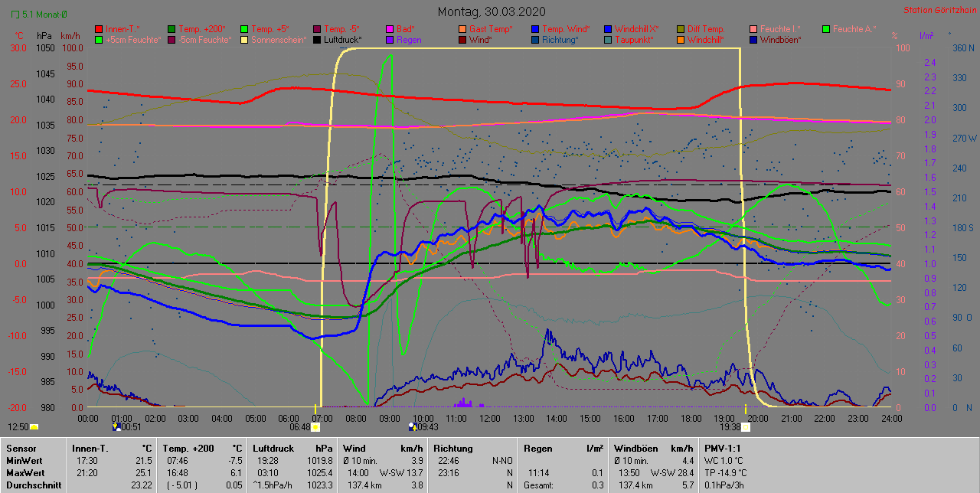
Task: Click the yellow Sonnenschein legend swatch
Action: [245, 40]
